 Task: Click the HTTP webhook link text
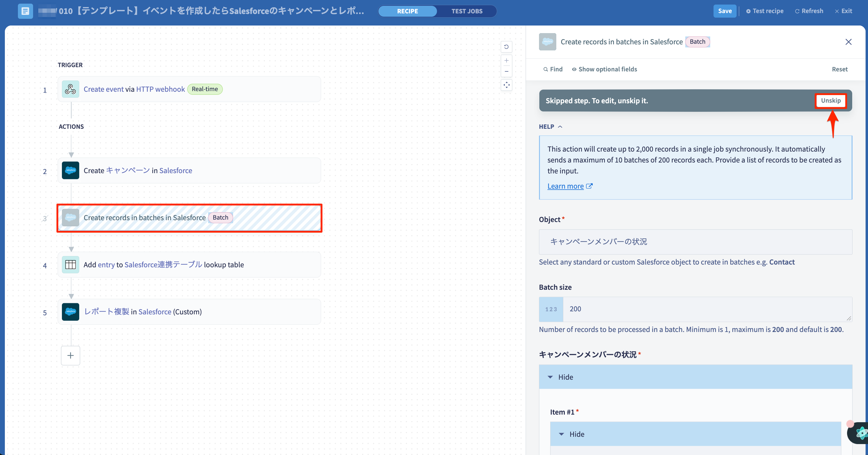pos(160,89)
